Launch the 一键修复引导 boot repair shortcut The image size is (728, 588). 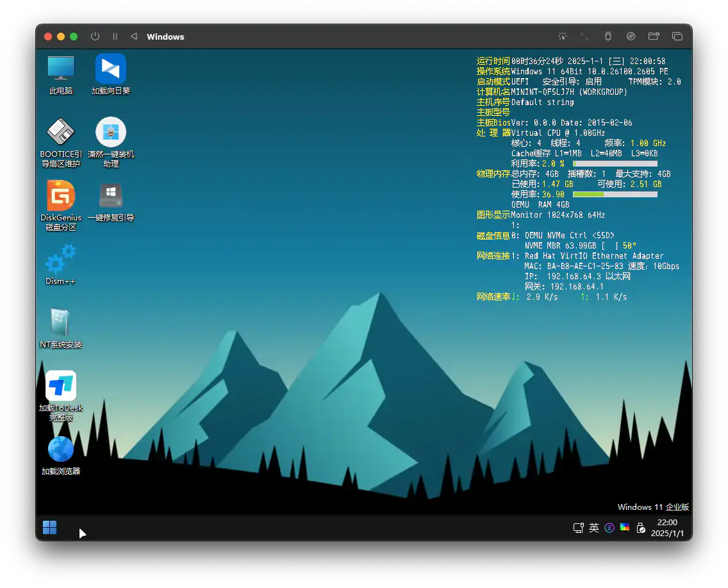point(111,196)
